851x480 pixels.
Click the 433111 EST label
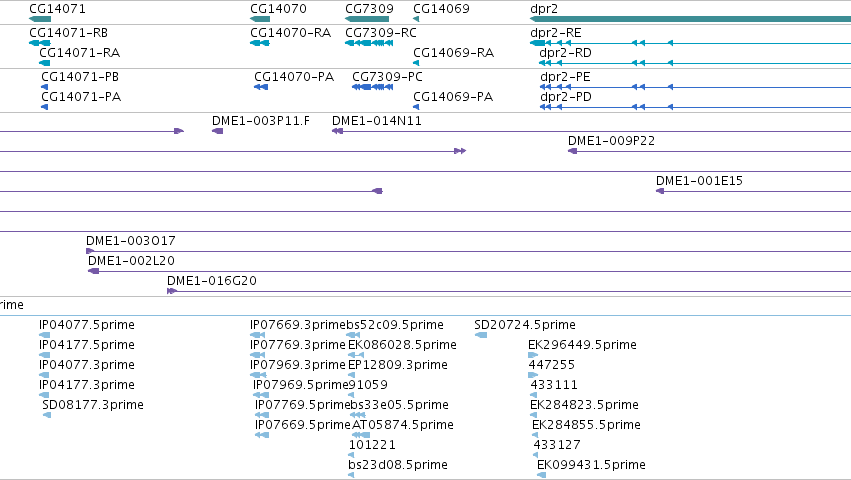point(554,385)
